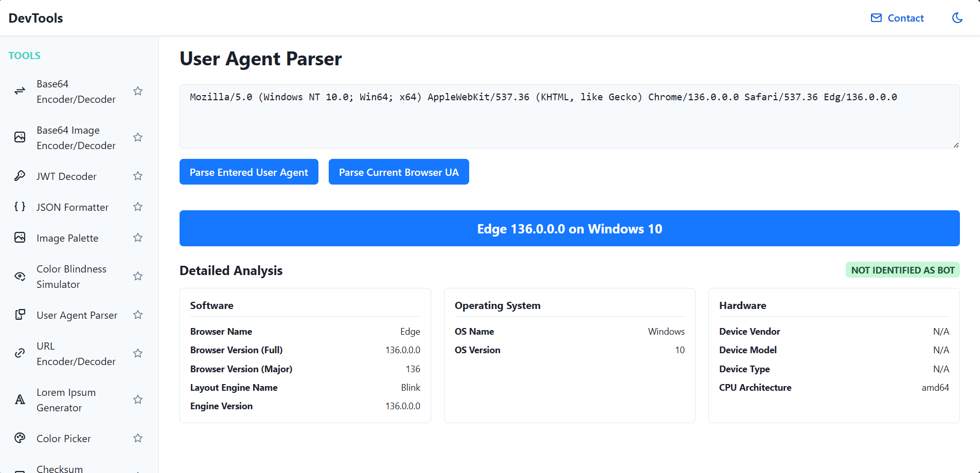
Task: Open the Color Blindness Simulator tool
Action: click(72, 277)
